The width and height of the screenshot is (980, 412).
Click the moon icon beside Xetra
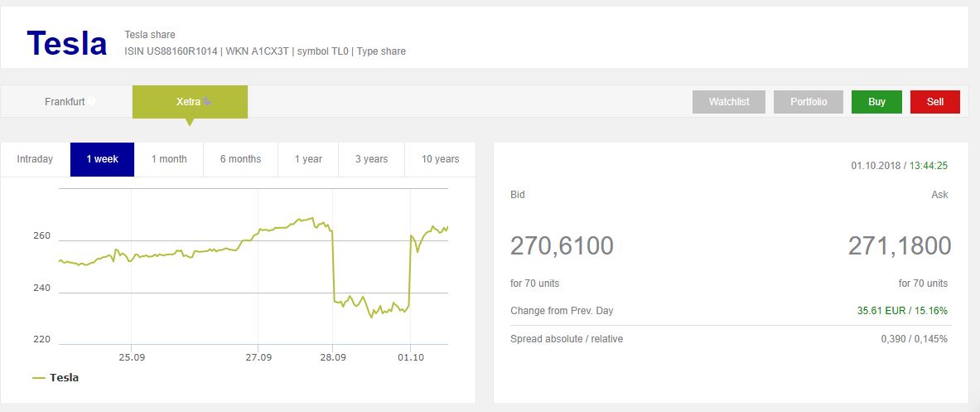point(207,101)
